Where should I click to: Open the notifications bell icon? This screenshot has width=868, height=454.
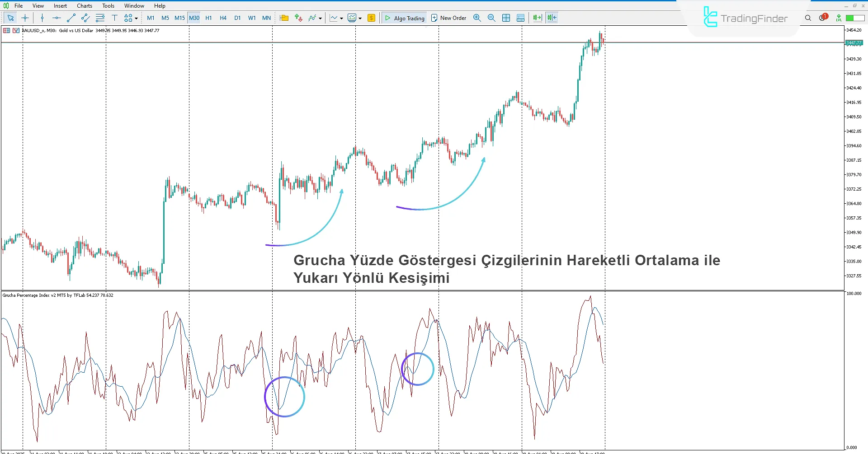[x=822, y=18]
